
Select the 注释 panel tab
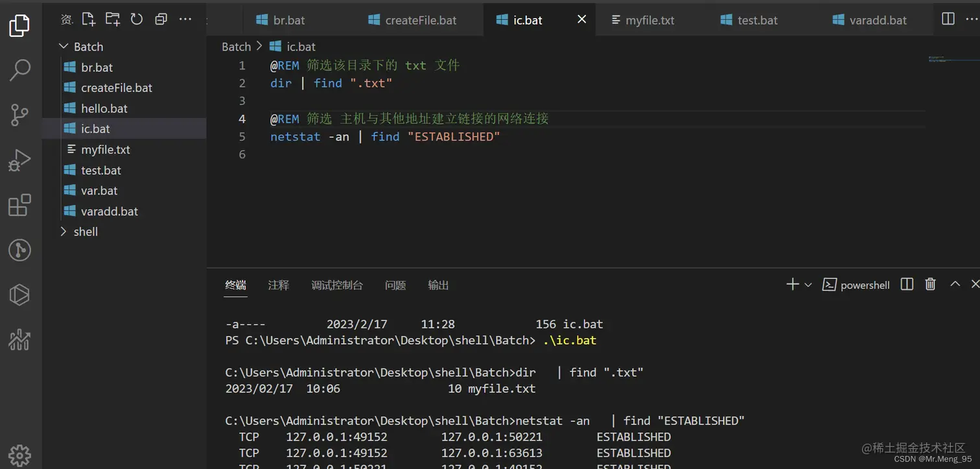pyautogui.click(x=279, y=285)
